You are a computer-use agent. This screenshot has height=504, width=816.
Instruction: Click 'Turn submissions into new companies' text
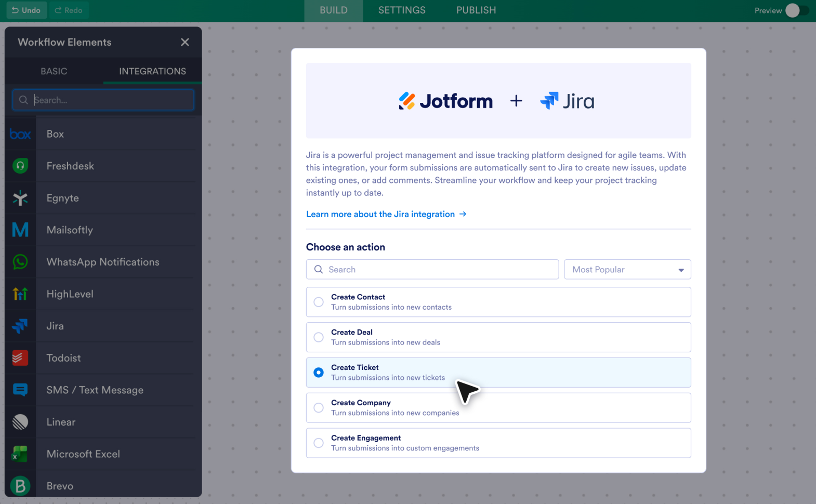coord(395,413)
